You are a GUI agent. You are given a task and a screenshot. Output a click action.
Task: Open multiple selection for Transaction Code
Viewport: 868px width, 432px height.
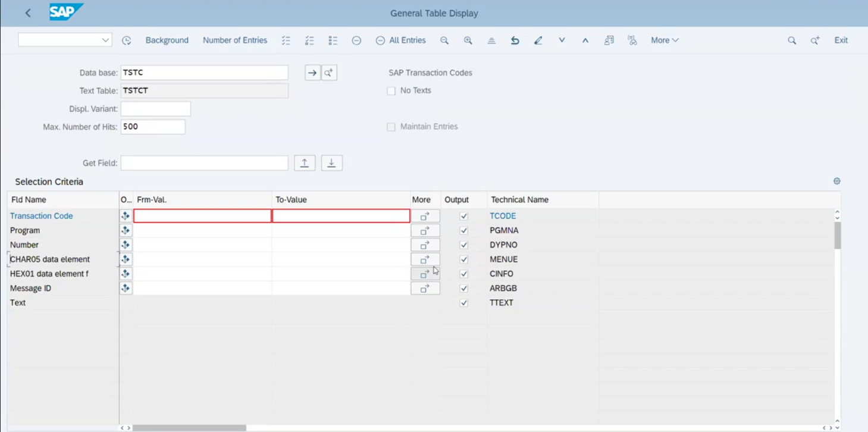click(425, 216)
